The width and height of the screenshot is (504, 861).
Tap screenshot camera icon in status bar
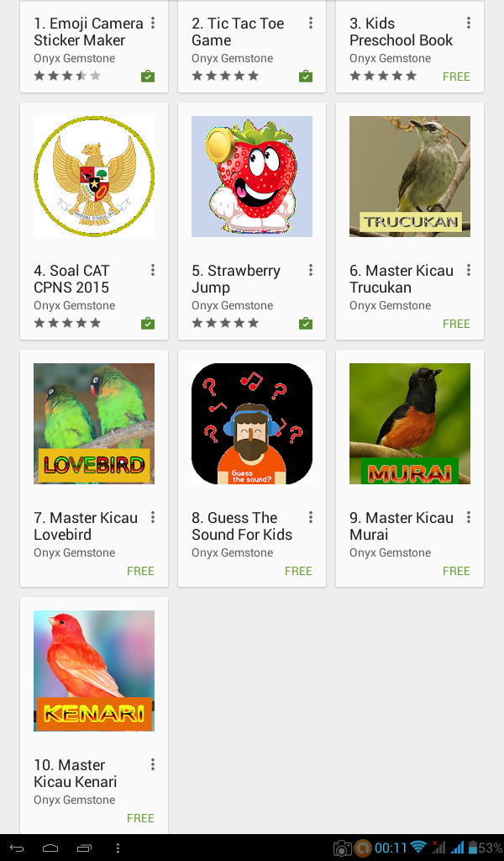point(342,848)
